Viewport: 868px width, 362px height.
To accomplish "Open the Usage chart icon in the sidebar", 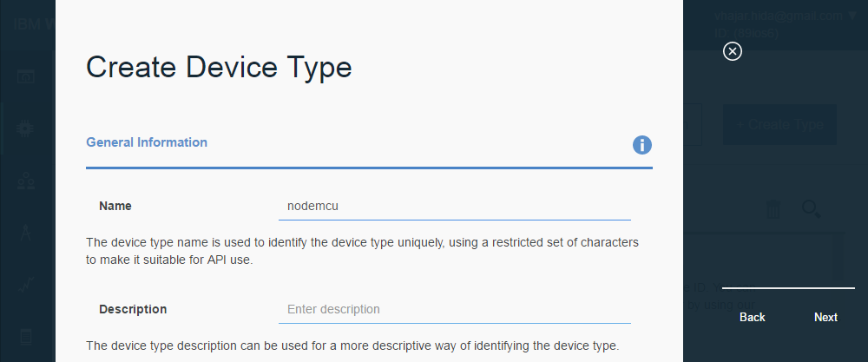I will [25, 285].
